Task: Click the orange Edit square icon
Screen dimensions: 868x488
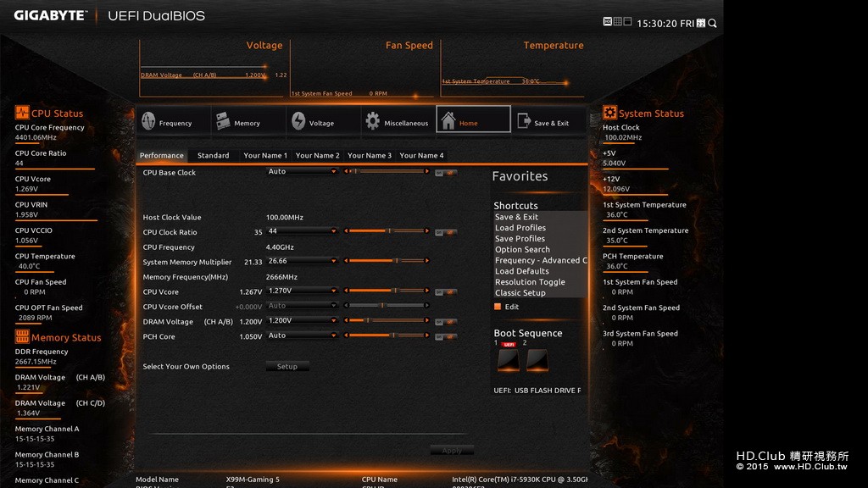Action: 497,307
